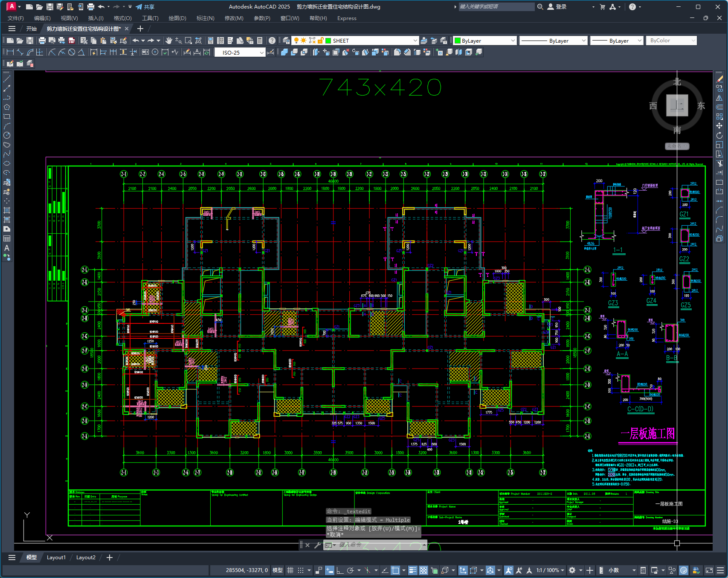Viewport: 728px width, 578px height.
Task: Open the Autodesk App Store cart icon
Action: pos(602,7)
